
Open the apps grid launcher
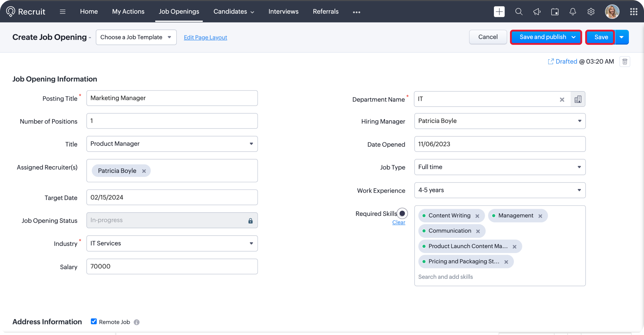click(x=634, y=12)
